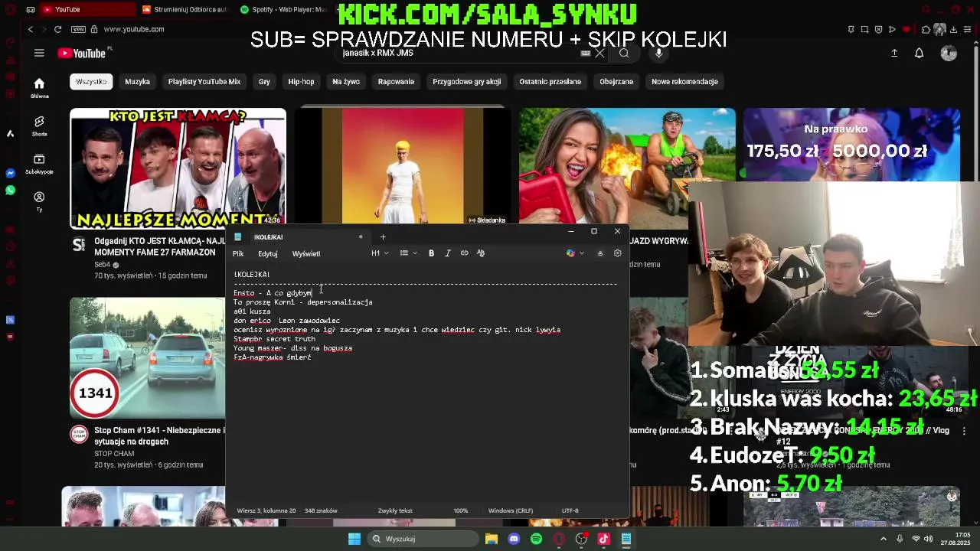980x551 pixels.
Task: Open the Edytuj menu in Notepad
Action: click(x=268, y=253)
